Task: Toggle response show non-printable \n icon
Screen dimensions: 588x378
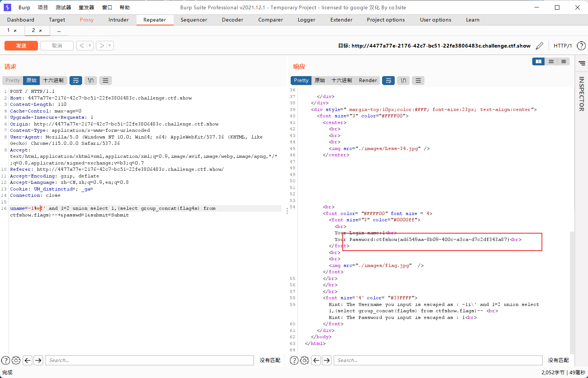Action: [403, 80]
